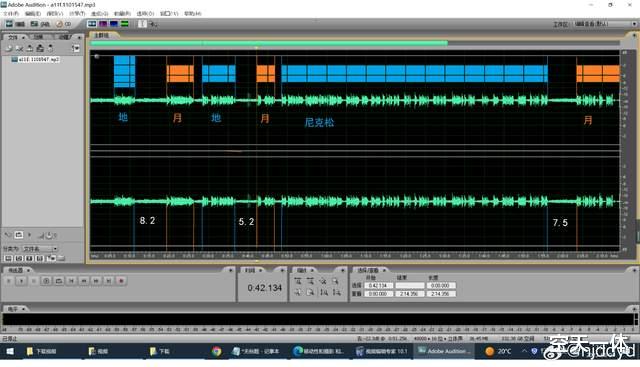
Task: Select the marquee selection tool beside time tool
Action: 153,24
